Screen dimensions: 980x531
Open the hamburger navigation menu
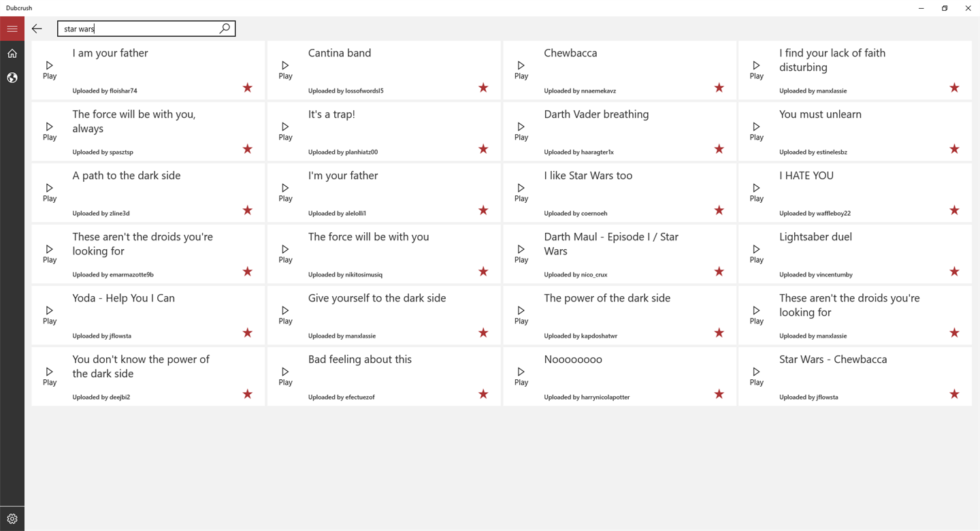click(12, 29)
